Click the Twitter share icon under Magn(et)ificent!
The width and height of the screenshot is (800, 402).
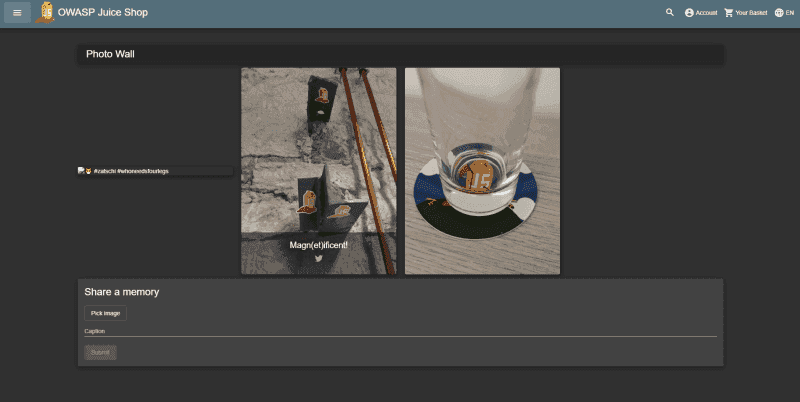(x=318, y=258)
